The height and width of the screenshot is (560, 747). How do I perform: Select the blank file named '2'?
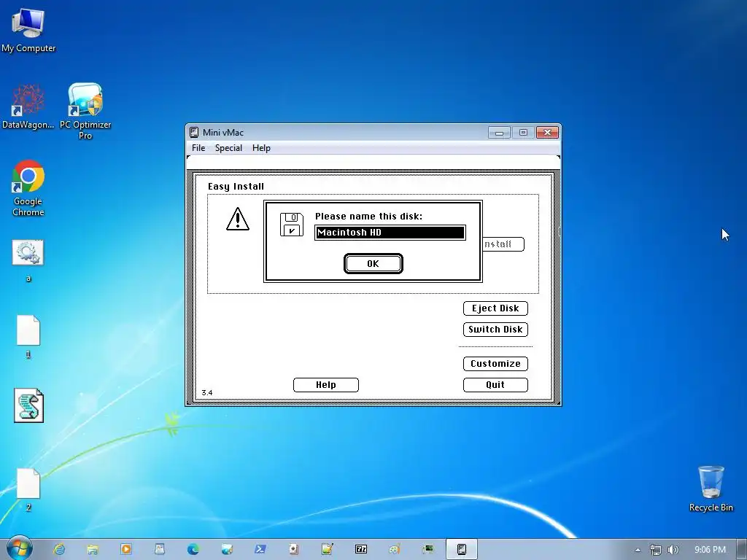[x=28, y=489]
